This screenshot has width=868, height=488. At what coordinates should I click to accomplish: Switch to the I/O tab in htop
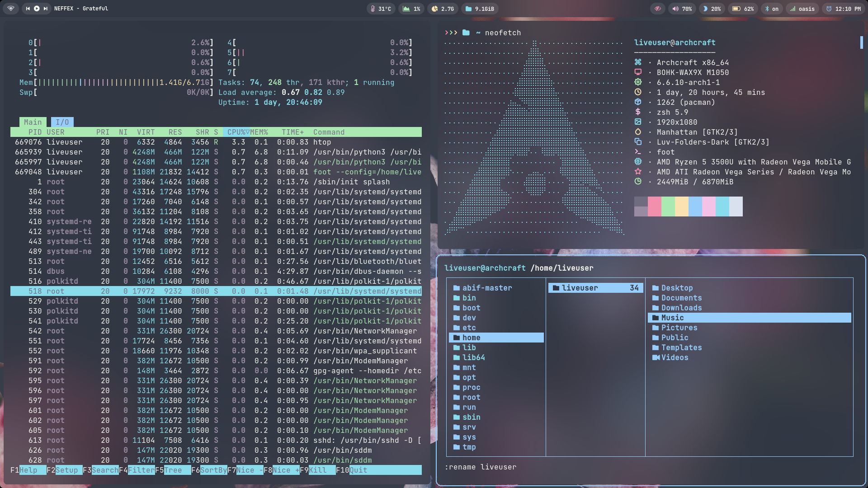coord(62,122)
